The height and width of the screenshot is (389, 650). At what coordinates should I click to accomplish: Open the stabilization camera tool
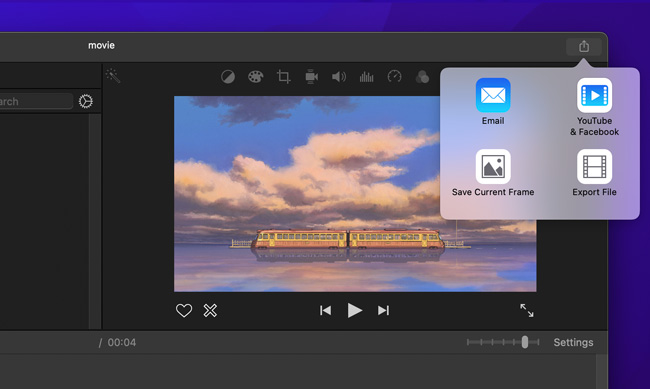coord(311,77)
